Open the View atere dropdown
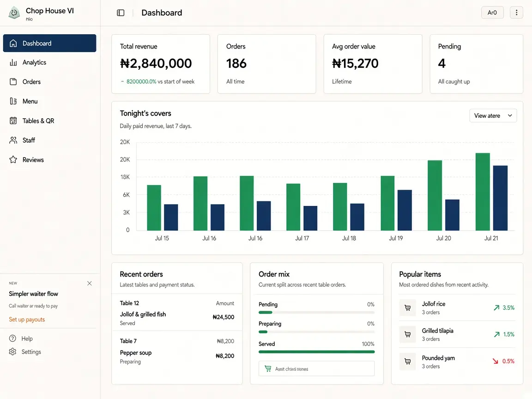Screen dimensions: 532x399 pyautogui.click(x=493, y=116)
